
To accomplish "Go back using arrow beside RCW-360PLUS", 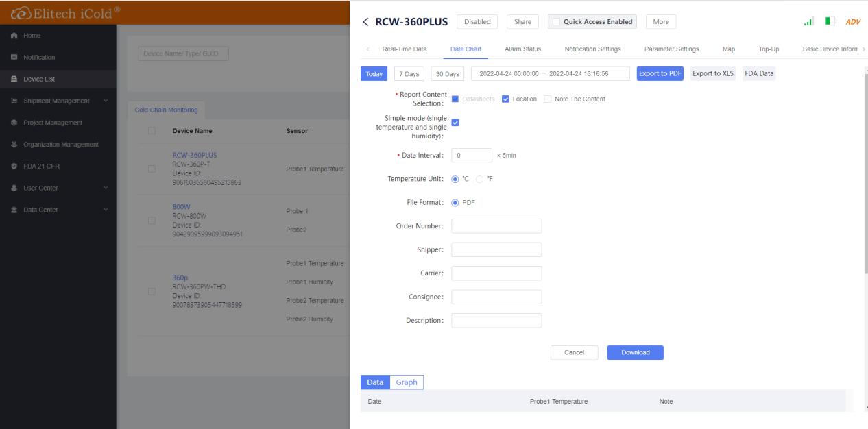I will click(x=365, y=22).
